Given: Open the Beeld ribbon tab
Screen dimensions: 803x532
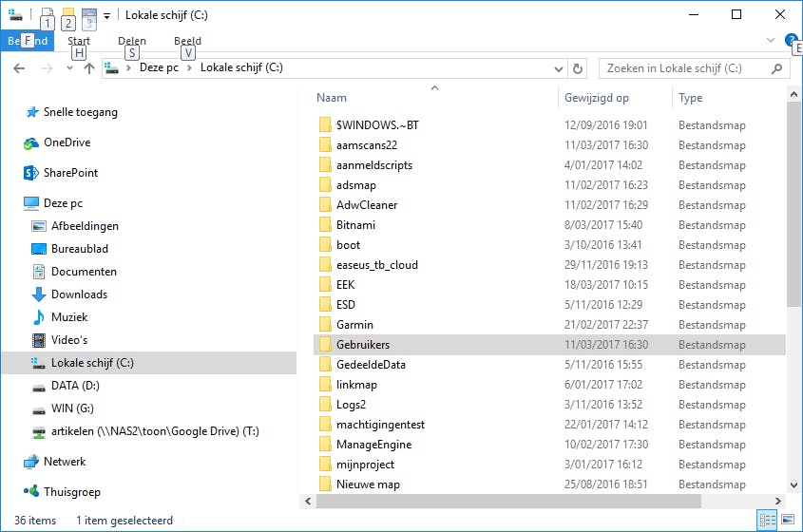Looking at the screenshot, I should (187, 41).
